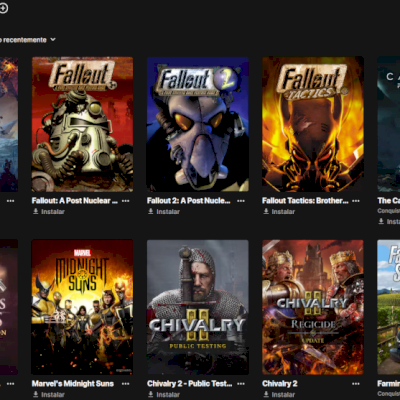This screenshot has width=400, height=400.
Task: Click the download icon under Chivalry 2
Action: pos(266,394)
